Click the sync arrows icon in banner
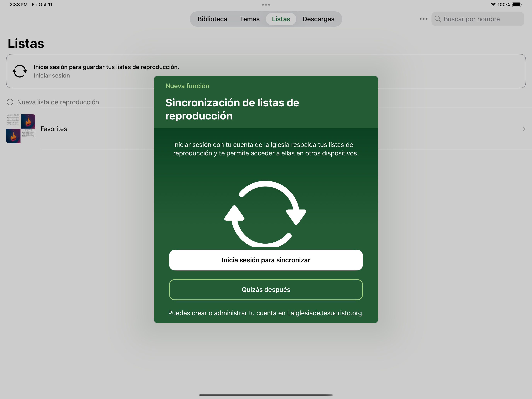The height and width of the screenshot is (399, 532). 20,71
